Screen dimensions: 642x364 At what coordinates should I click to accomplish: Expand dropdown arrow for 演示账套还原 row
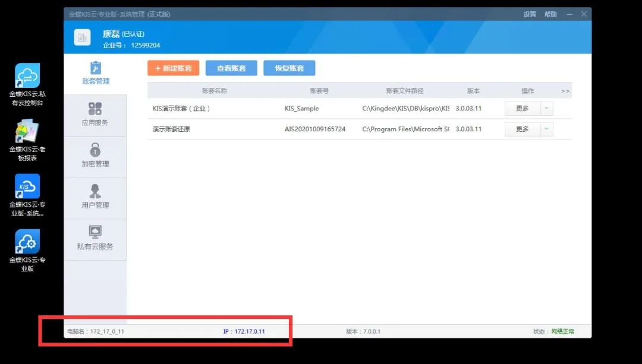pyautogui.click(x=547, y=129)
